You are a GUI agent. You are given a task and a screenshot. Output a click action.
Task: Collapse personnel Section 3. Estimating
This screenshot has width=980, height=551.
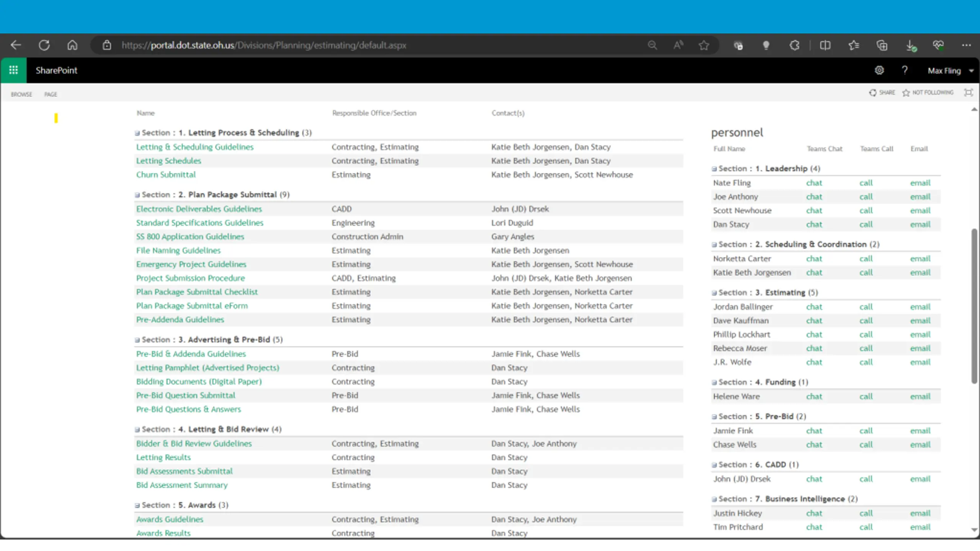(x=714, y=293)
